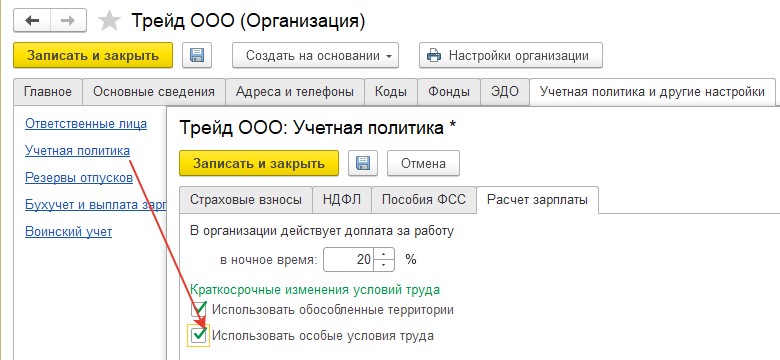The image size is (780, 360).
Task: Click the back navigation arrow
Action: (31, 20)
